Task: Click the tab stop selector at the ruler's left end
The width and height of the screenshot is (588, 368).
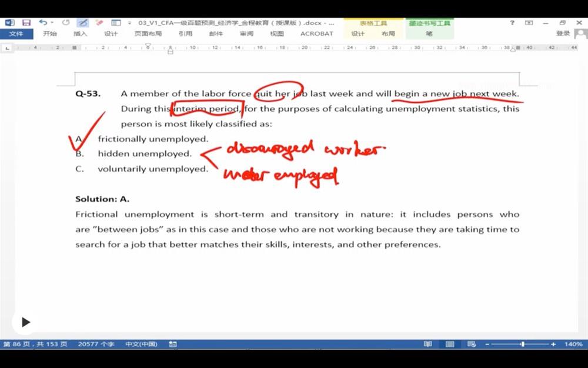Action: tap(8, 48)
